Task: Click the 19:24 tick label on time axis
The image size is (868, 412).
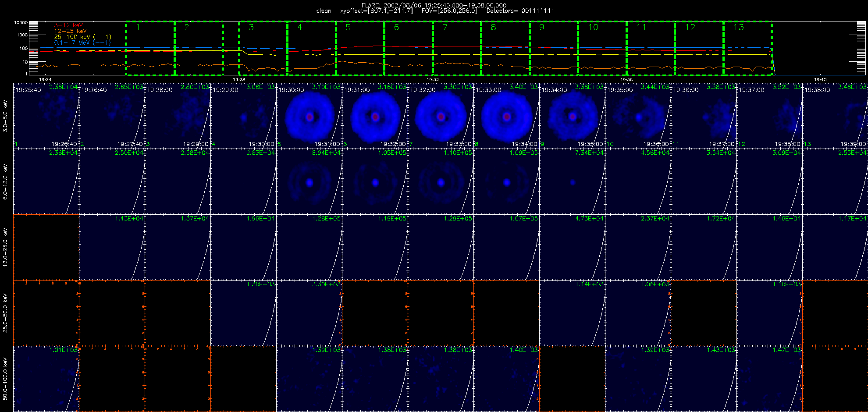Action: tap(45, 80)
